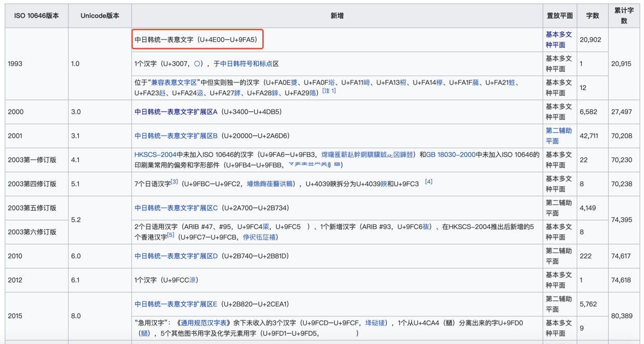Image resolution: width=644 pixels, height=344 pixels.
Task: Open the 中日韩符号和标点 link
Action: 246,64
